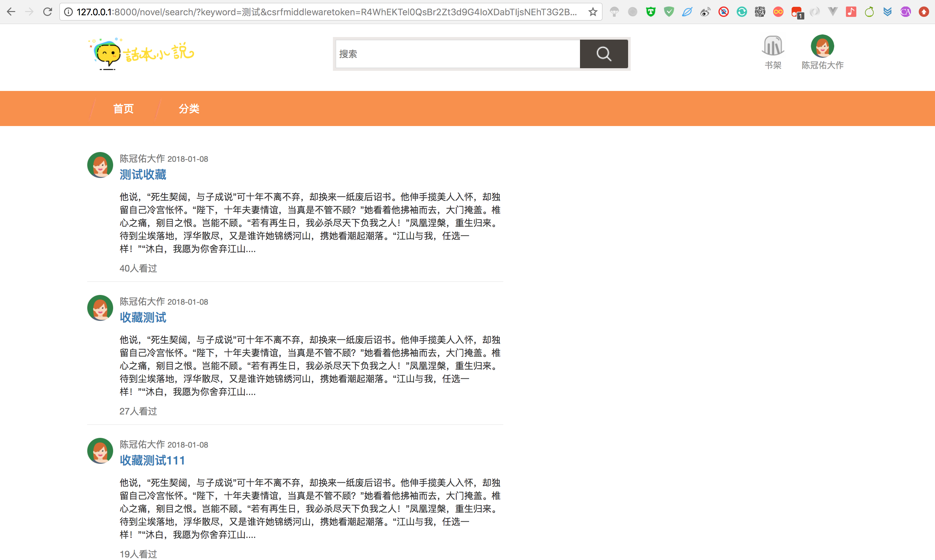Viewport: 935px width, 560px height.
Task: Open the novel titled 测试收藏
Action: tap(143, 175)
